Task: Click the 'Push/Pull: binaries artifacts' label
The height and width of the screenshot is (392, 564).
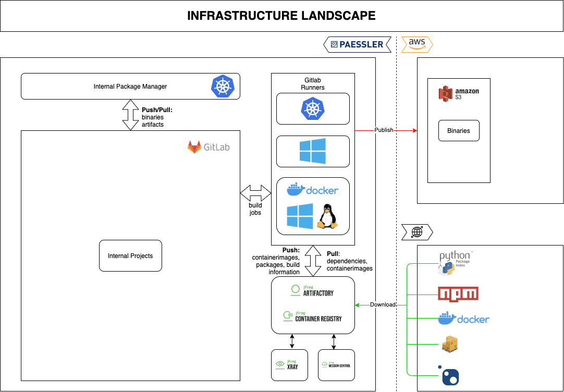Action: pyautogui.click(x=157, y=117)
